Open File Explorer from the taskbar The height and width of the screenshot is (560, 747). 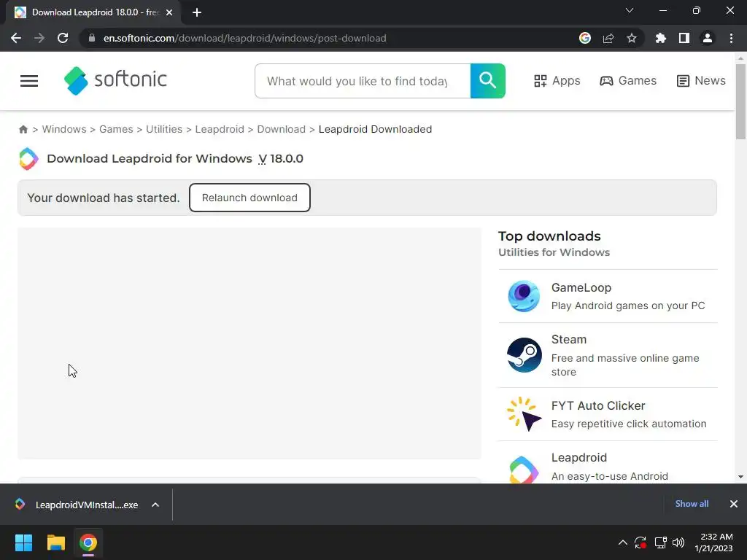(55, 542)
